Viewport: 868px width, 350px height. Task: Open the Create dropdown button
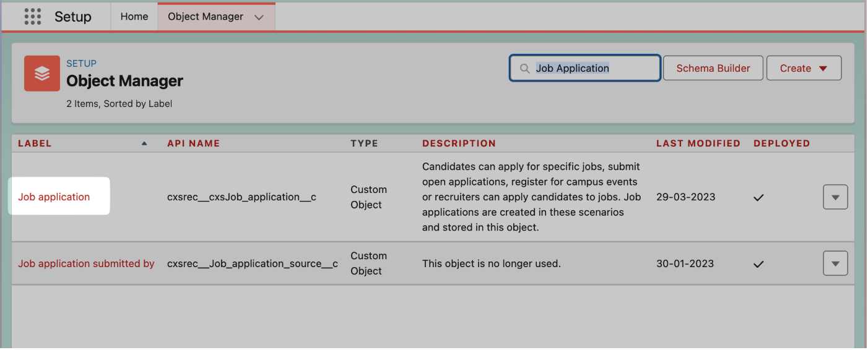click(x=804, y=68)
